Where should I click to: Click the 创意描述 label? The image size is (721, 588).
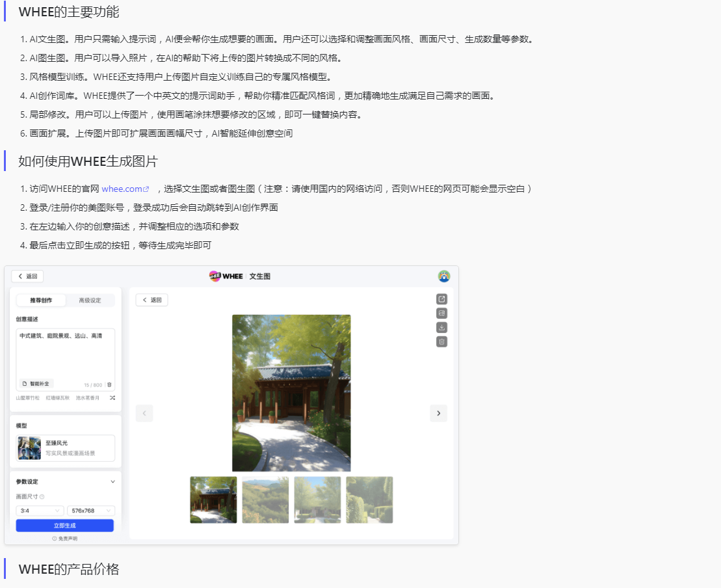coord(27,319)
